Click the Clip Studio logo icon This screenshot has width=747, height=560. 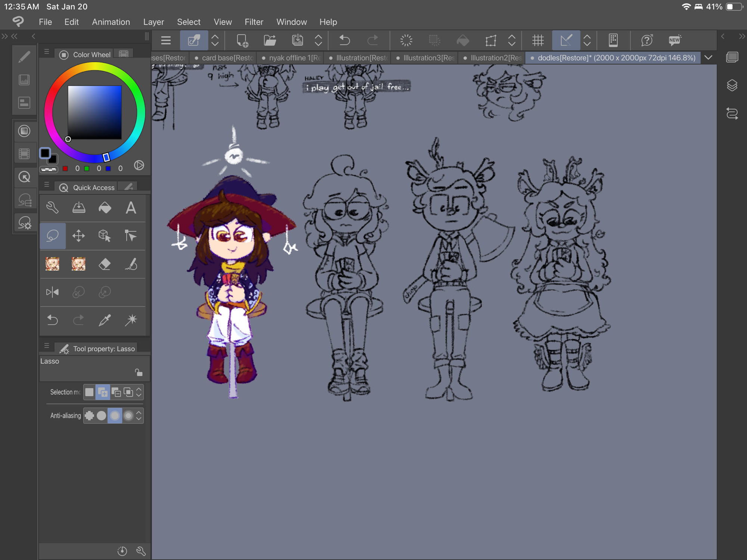(18, 21)
